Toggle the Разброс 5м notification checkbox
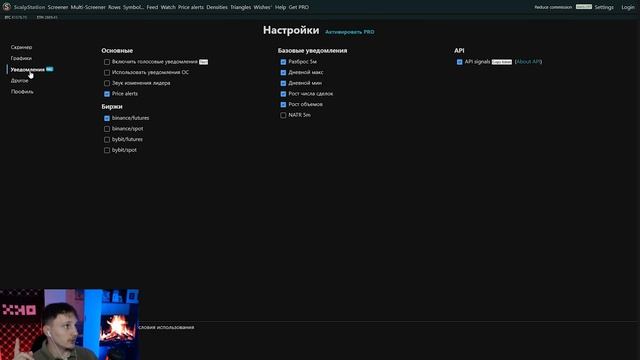This screenshot has height=360, width=640. point(283,62)
